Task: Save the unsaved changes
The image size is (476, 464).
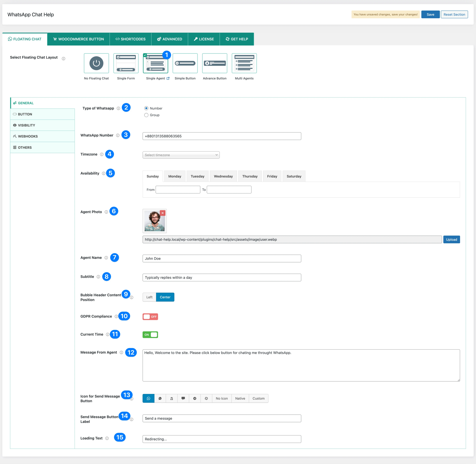Action: coord(430,14)
